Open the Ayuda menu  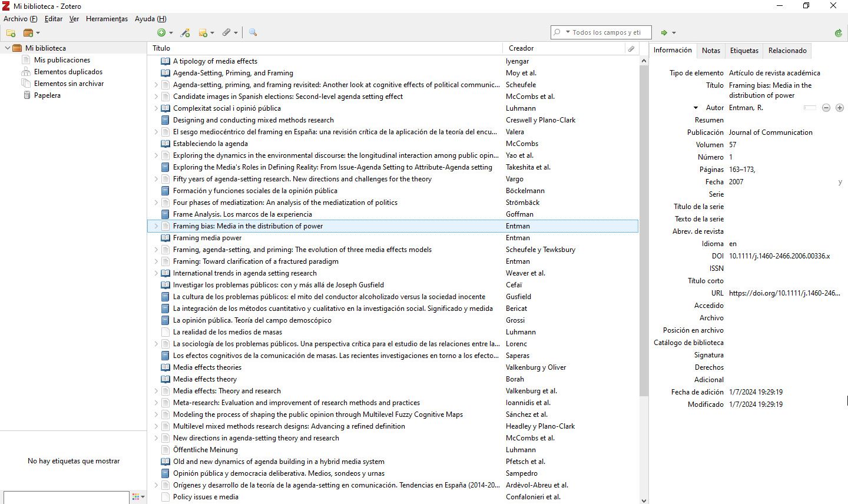[150, 19]
